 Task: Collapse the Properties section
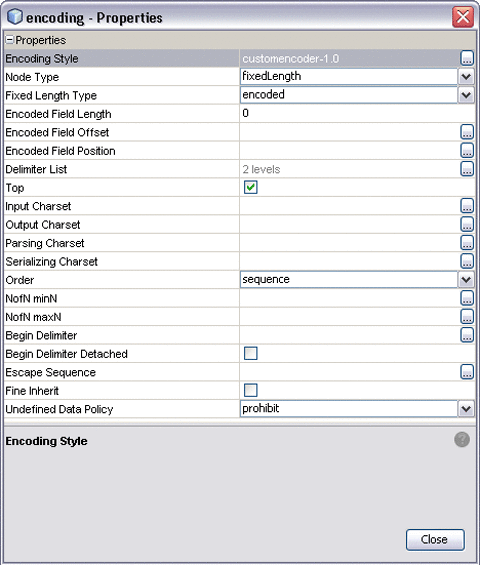[x=10, y=40]
